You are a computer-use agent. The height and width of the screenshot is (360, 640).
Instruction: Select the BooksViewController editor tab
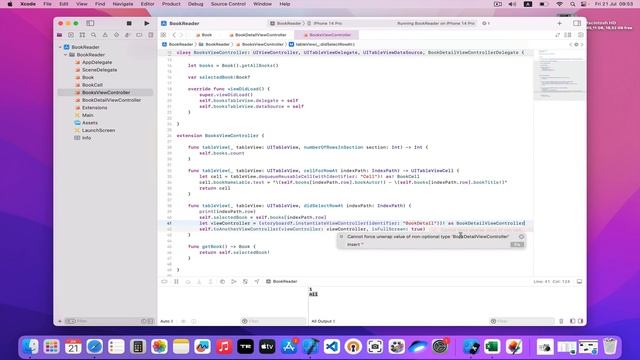327,35
